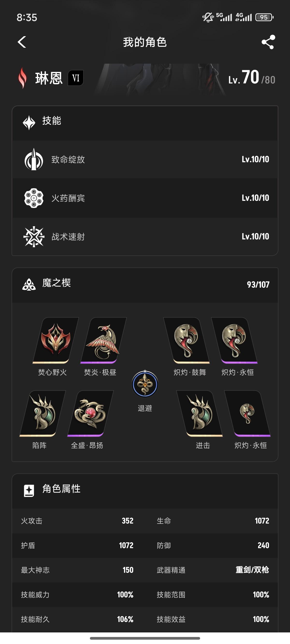Tap the 93/107 wedge capacity value
This screenshot has width=290, height=644.
[258, 285]
